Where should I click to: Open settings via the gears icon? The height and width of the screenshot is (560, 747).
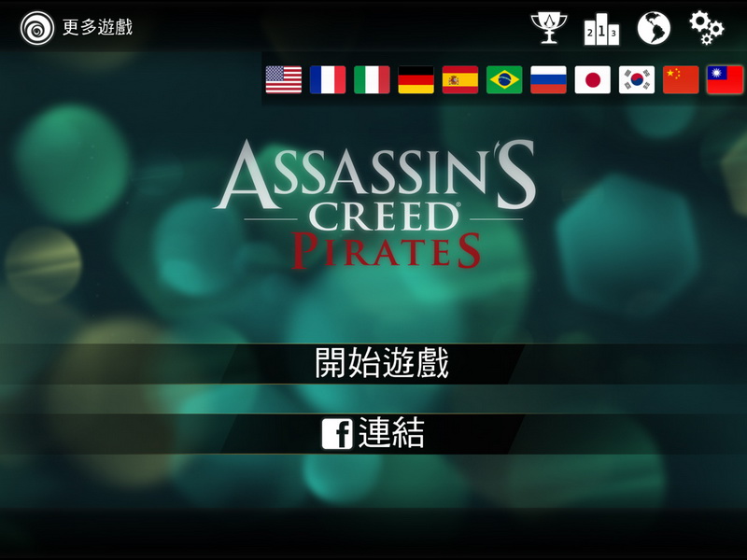707,28
